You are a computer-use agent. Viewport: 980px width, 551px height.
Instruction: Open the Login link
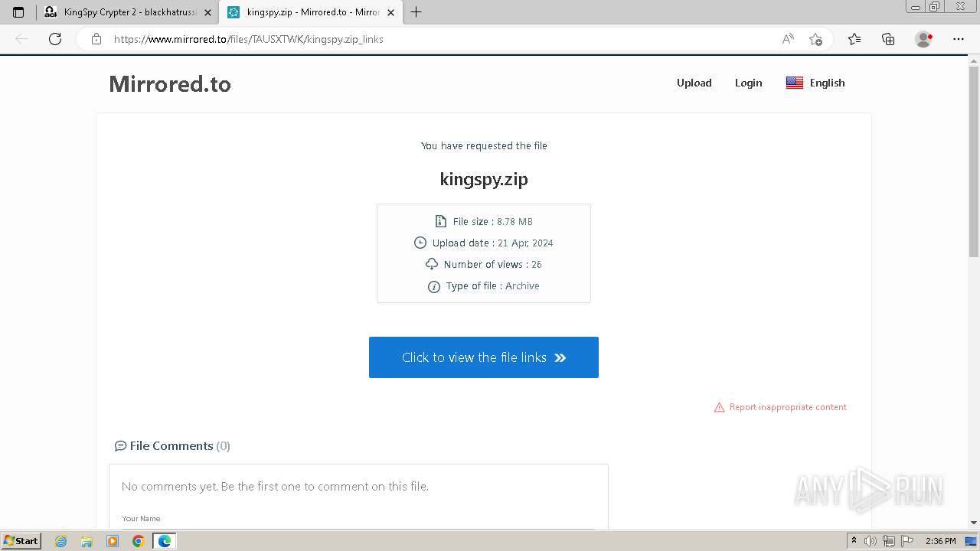749,83
